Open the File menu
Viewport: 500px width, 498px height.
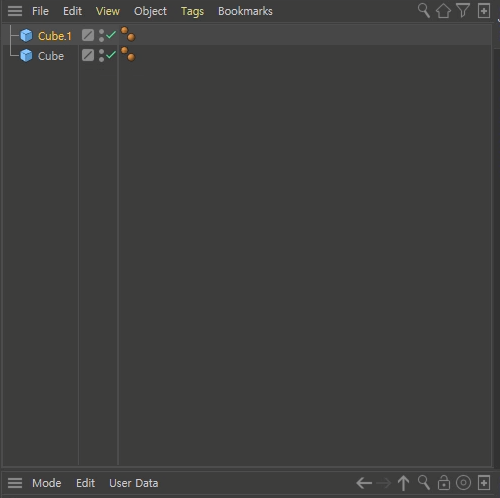40,11
